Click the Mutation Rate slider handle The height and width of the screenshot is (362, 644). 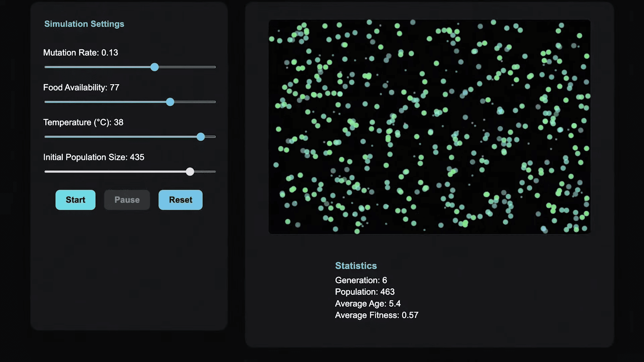[x=154, y=67]
